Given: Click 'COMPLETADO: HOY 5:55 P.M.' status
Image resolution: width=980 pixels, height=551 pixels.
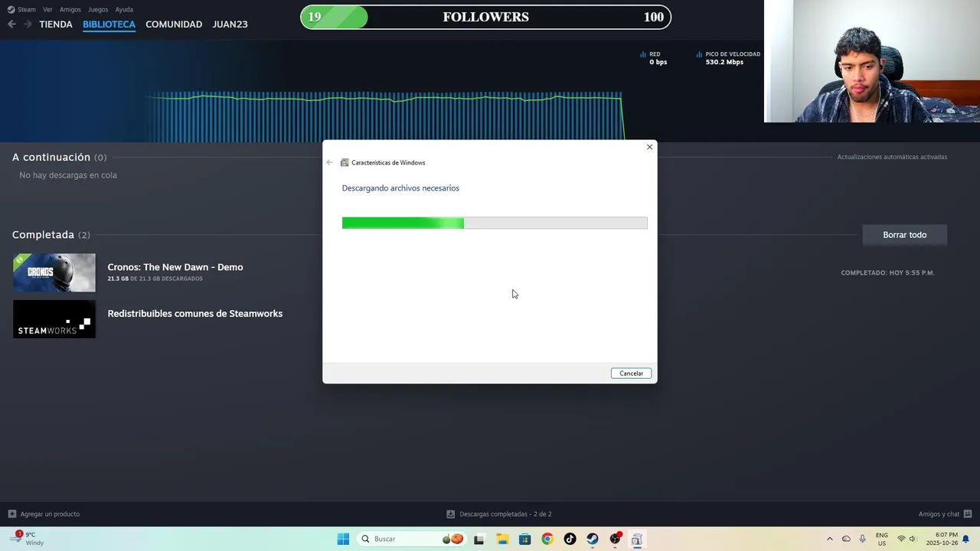Looking at the screenshot, I should [x=887, y=272].
